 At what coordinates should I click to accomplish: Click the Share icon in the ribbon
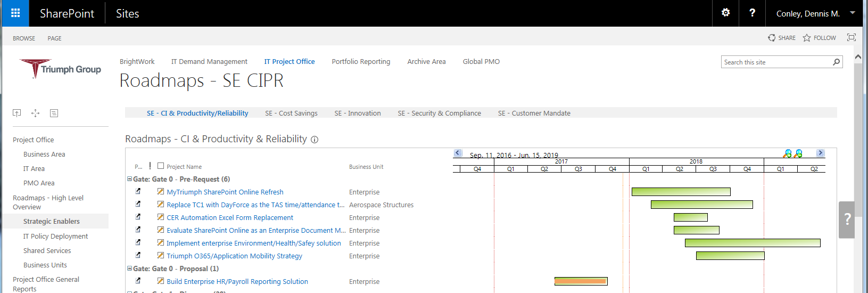click(772, 38)
